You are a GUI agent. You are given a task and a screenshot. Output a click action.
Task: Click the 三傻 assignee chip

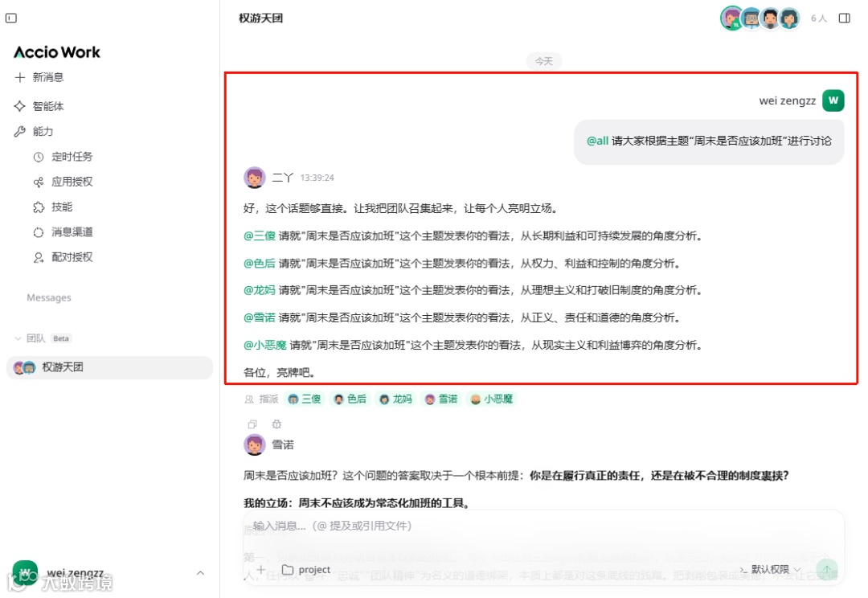(305, 399)
